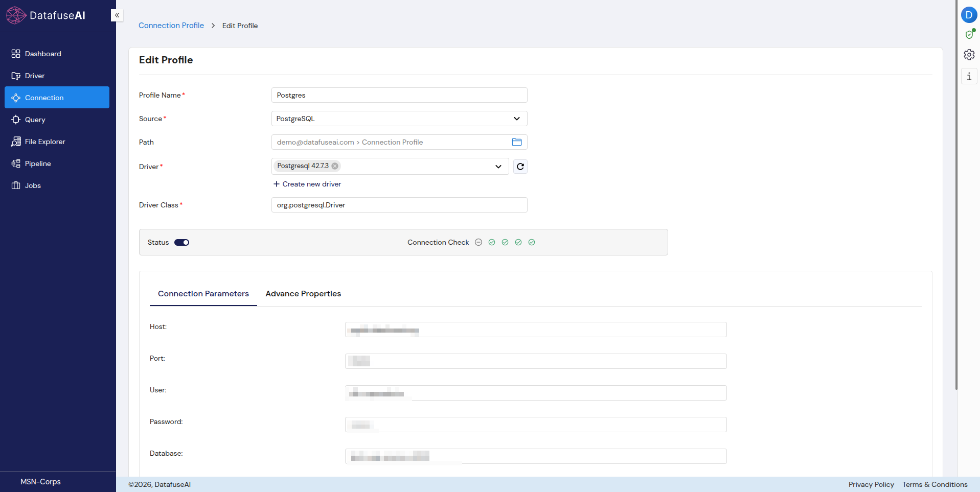Click the Query icon in sidebar
The image size is (980, 492).
16,120
